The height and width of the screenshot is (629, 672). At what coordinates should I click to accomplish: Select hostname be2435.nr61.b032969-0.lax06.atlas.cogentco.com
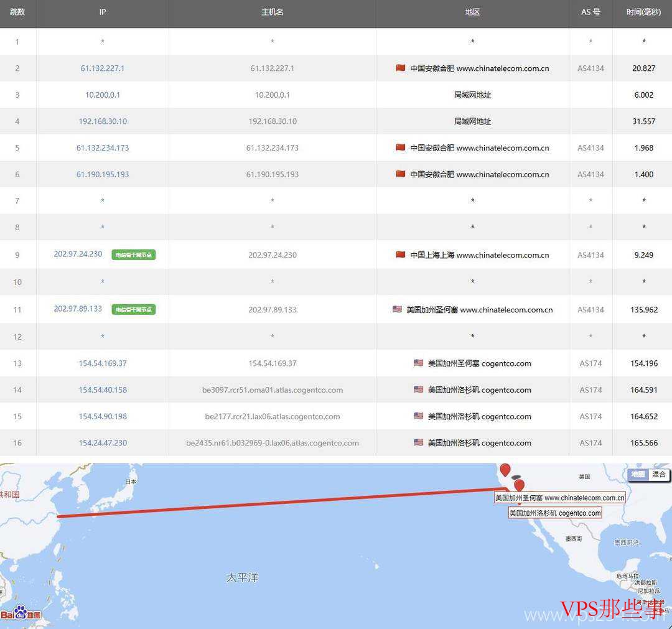coord(272,443)
